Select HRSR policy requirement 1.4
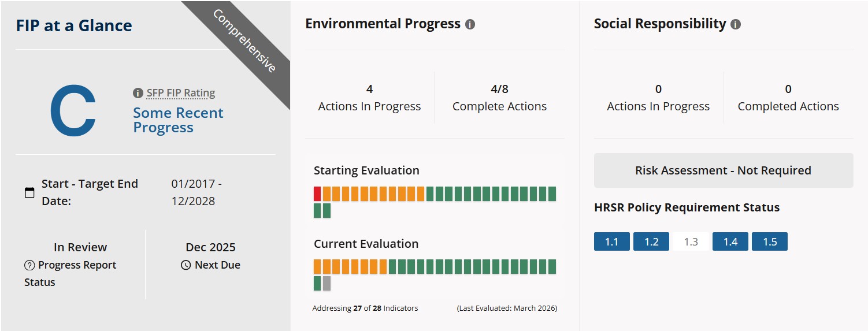Image resolution: width=868 pixels, height=331 pixels. pos(730,241)
